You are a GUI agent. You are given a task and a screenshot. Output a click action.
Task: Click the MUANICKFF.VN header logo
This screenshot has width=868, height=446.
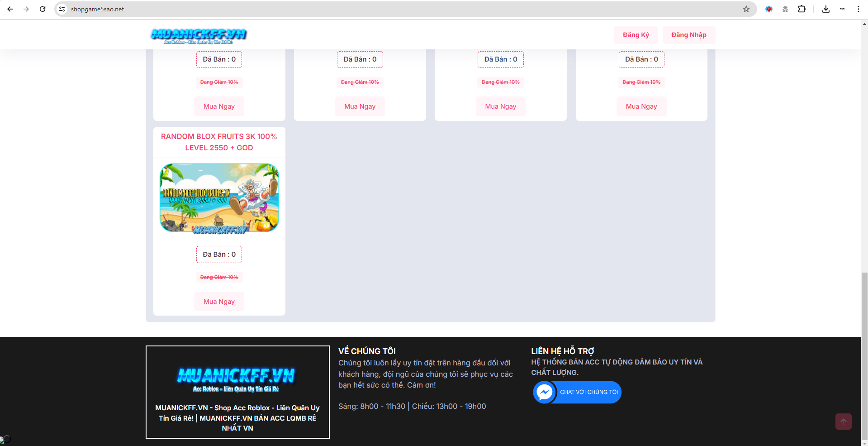pos(199,35)
